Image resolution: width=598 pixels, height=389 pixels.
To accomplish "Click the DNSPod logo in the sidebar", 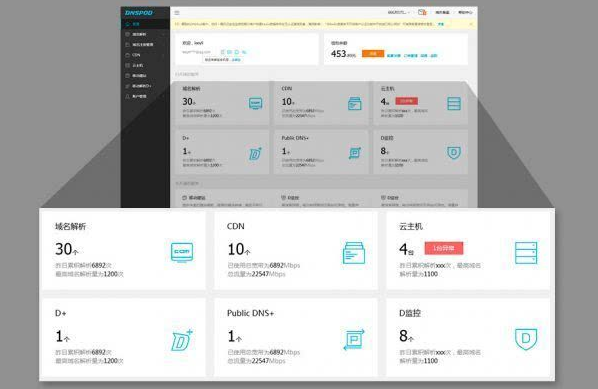I will pyautogui.click(x=138, y=13).
